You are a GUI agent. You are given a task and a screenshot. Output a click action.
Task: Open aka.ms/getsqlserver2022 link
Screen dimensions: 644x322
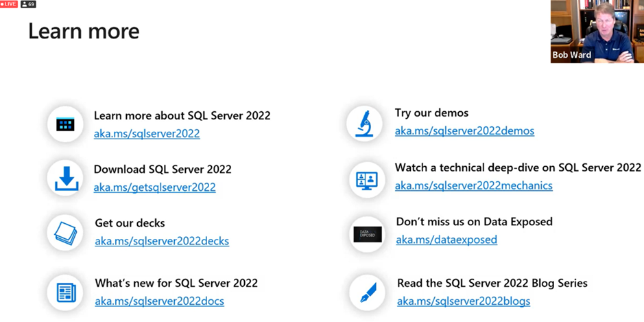coord(155,187)
